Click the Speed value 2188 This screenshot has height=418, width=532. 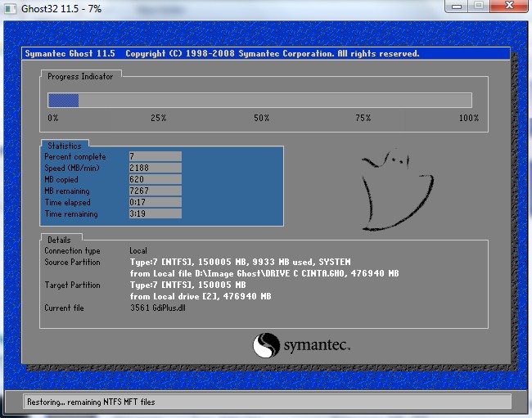(155, 168)
